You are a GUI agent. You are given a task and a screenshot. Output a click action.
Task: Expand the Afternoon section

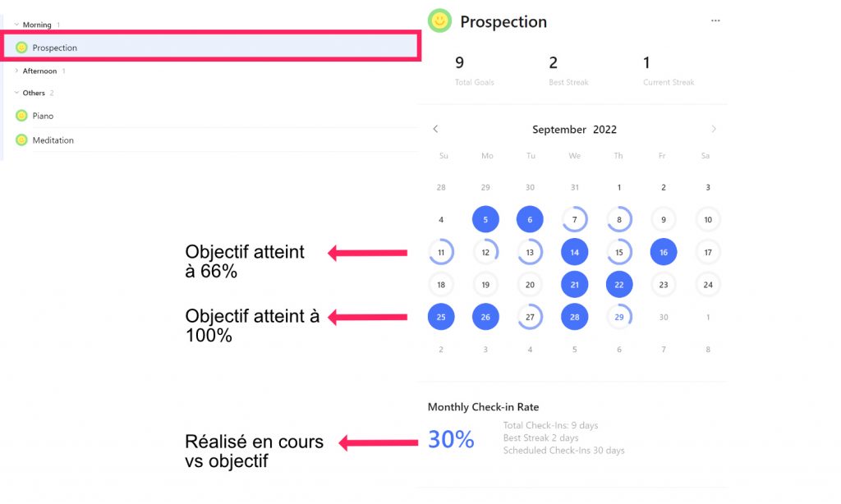16,71
